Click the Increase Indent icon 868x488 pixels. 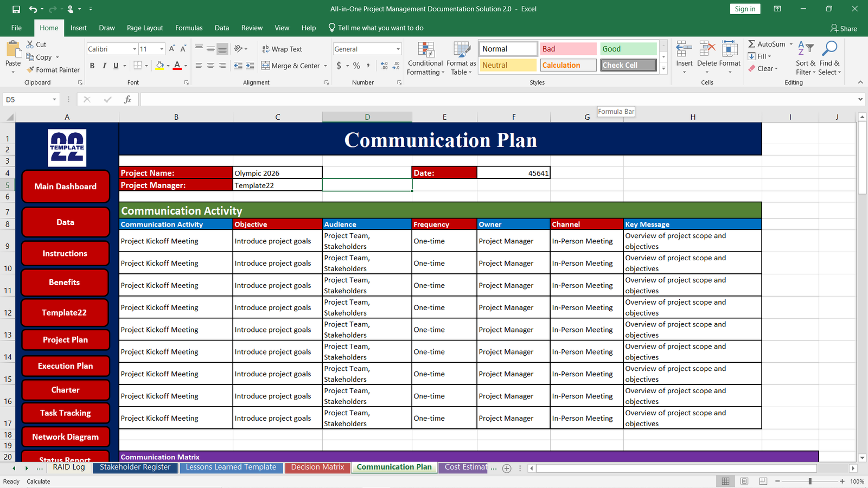[x=250, y=66]
